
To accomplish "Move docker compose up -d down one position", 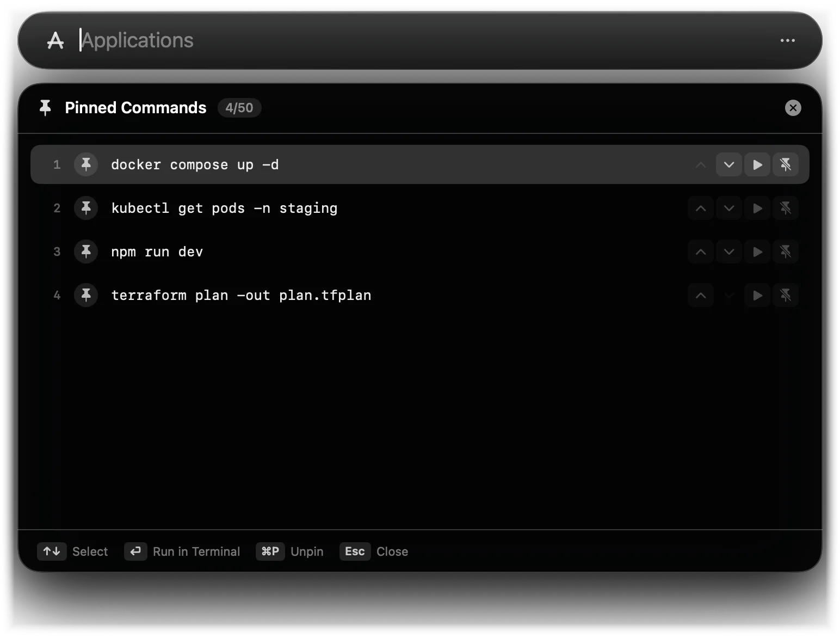I will pos(729,164).
